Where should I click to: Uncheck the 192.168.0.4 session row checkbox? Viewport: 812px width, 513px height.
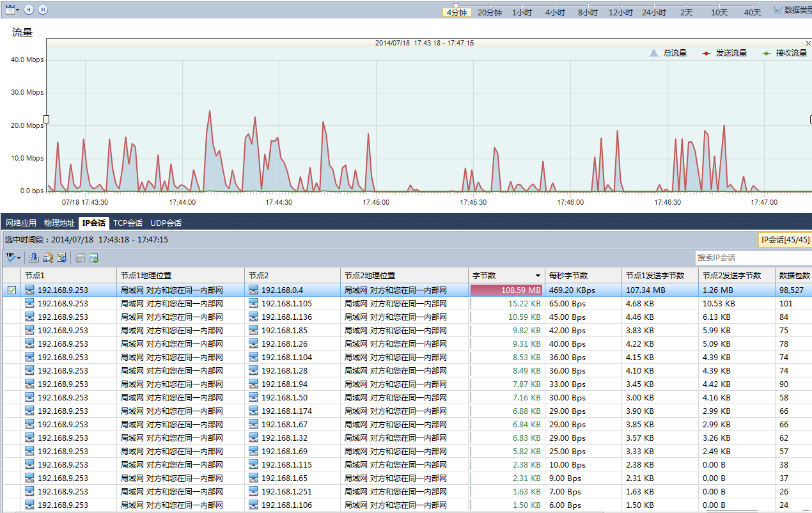point(12,290)
